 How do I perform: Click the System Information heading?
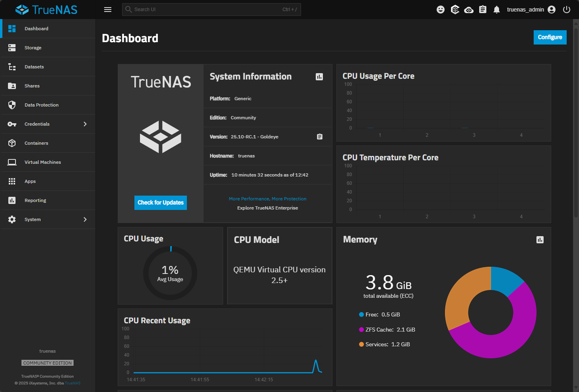(x=251, y=76)
